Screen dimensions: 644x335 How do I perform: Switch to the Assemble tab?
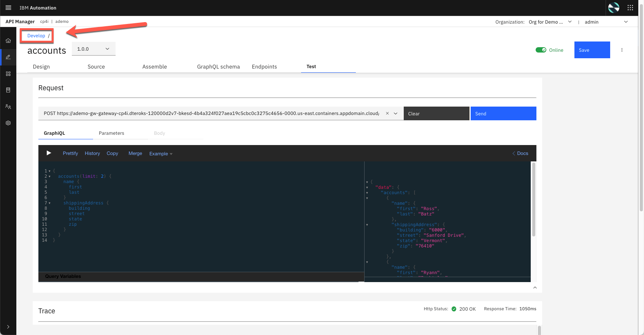coord(155,67)
